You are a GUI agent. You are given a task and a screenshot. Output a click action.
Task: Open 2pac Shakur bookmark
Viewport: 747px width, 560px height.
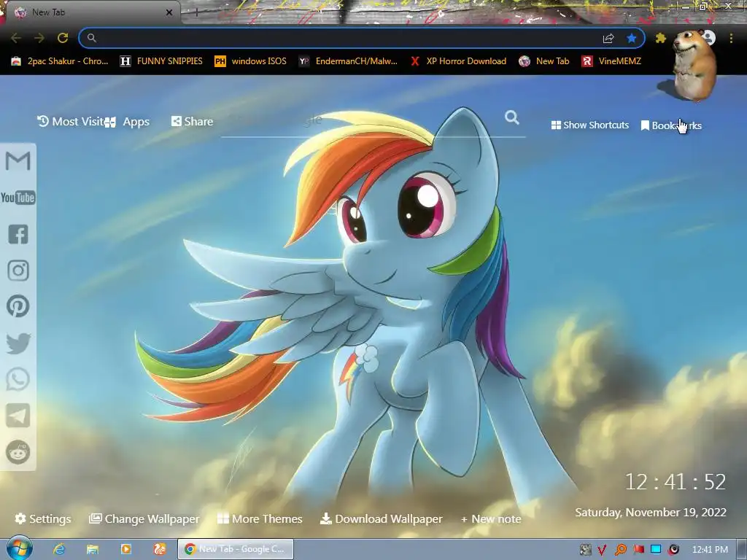[60, 61]
